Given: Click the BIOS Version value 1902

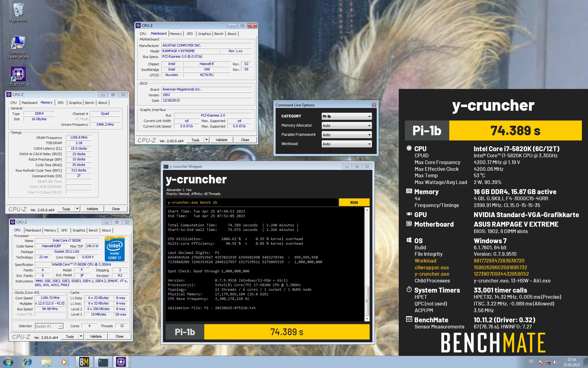Looking at the screenshot, I should pos(207,95).
